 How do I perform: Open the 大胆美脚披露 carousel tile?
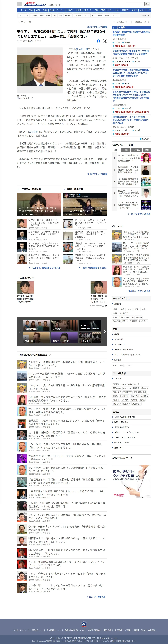click(36, 325)
